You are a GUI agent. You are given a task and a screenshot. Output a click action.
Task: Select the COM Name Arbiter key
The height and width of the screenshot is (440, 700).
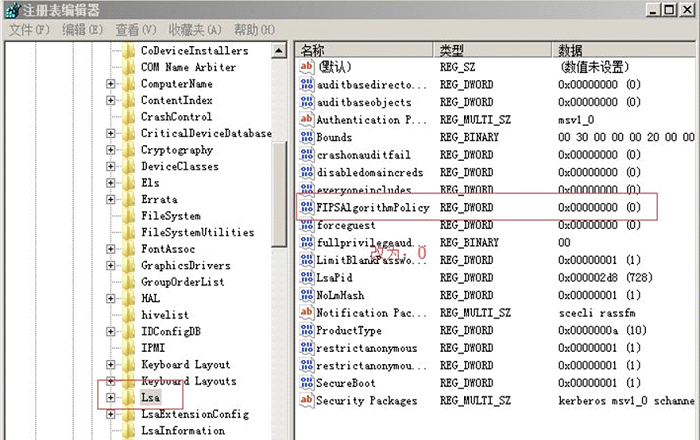(188, 67)
